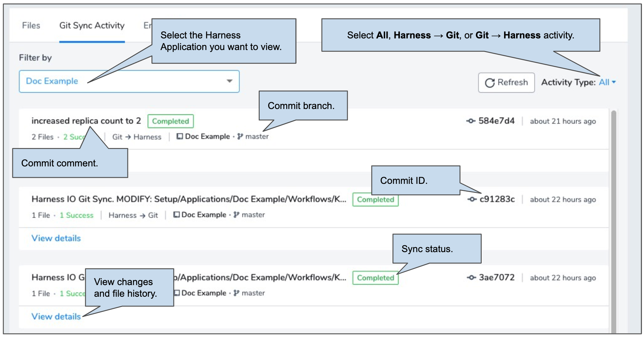644x339 pixels.
Task: Click '1 File' in the 3ae7072 row
Action: [41, 294]
